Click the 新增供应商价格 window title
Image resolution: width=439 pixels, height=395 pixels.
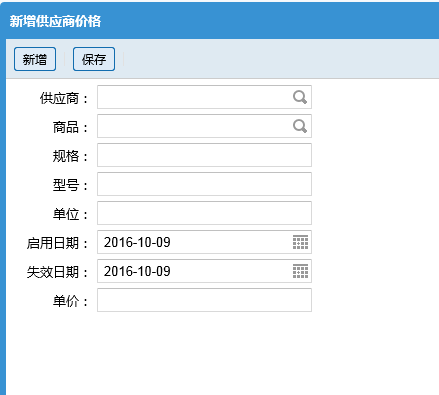55,21
